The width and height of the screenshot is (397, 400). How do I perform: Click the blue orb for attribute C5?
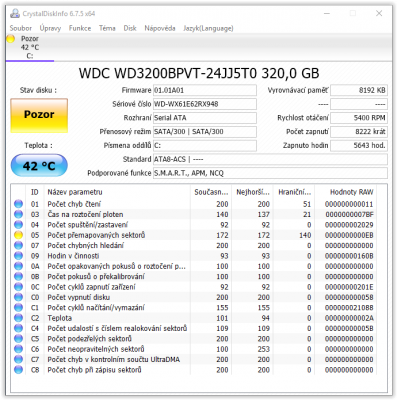point(18,339)
